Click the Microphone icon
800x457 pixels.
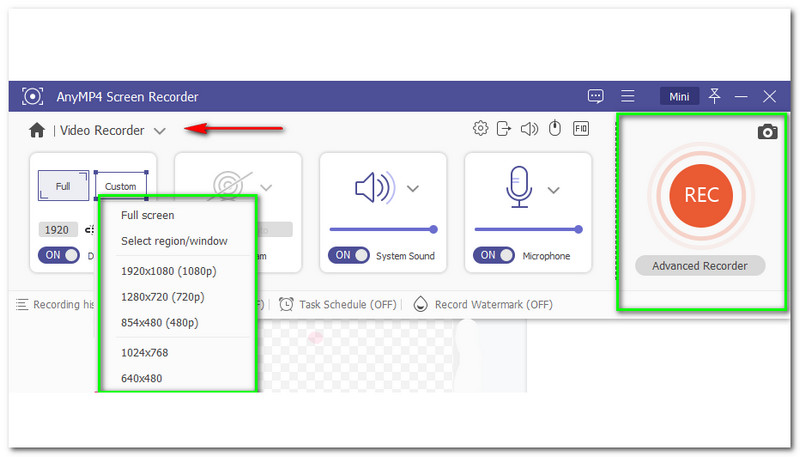(x=519, y=187)
